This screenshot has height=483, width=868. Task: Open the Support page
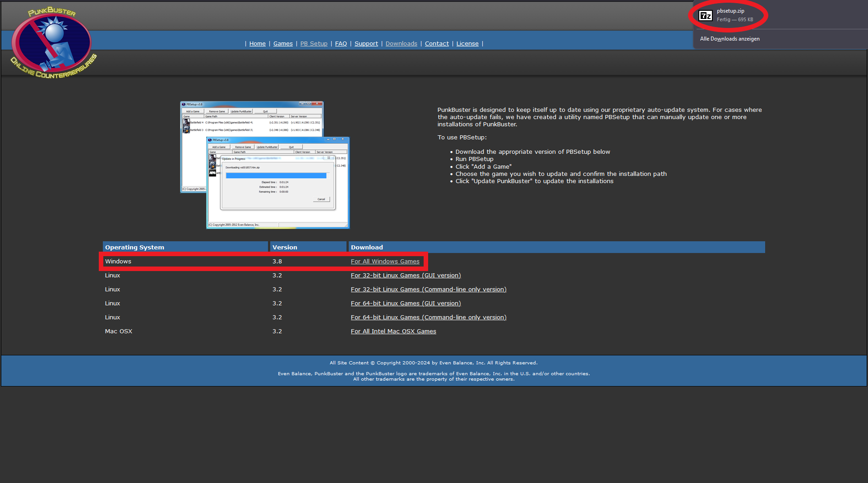click(x=366, y=44)
